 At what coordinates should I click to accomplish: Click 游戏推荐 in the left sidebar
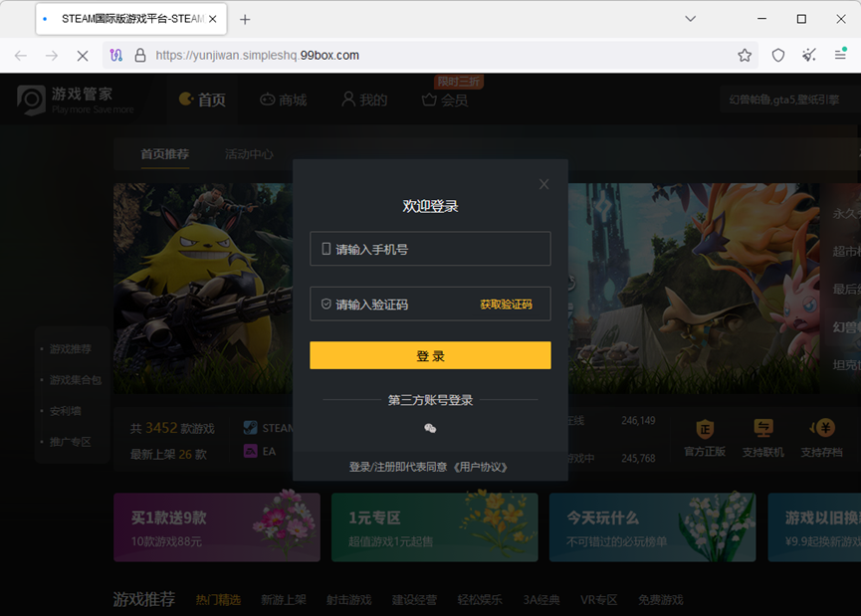click(x=71, y=349)
